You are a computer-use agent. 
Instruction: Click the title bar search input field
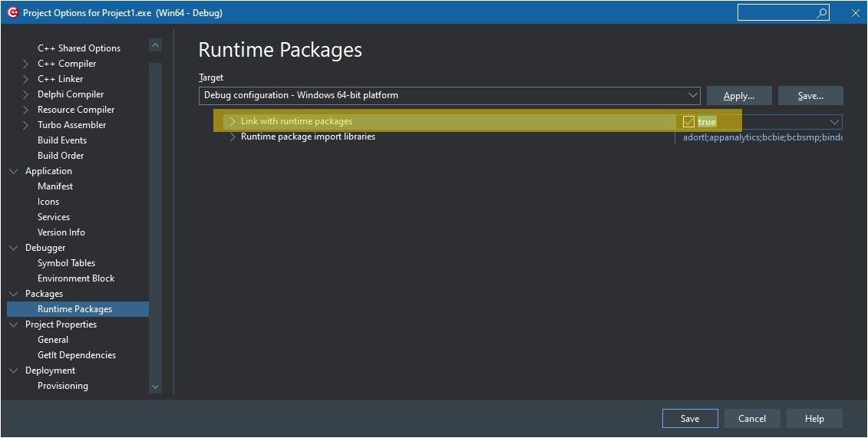[x=775, y=13]
